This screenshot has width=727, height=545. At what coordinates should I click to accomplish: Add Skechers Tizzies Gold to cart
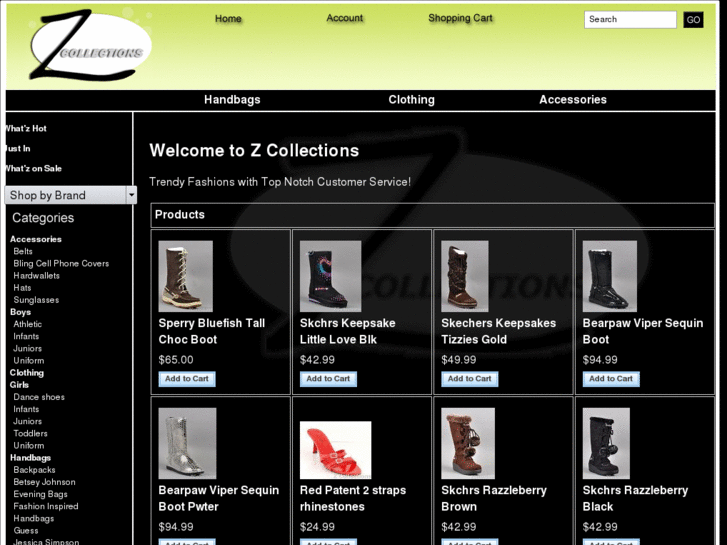point(470,379)
